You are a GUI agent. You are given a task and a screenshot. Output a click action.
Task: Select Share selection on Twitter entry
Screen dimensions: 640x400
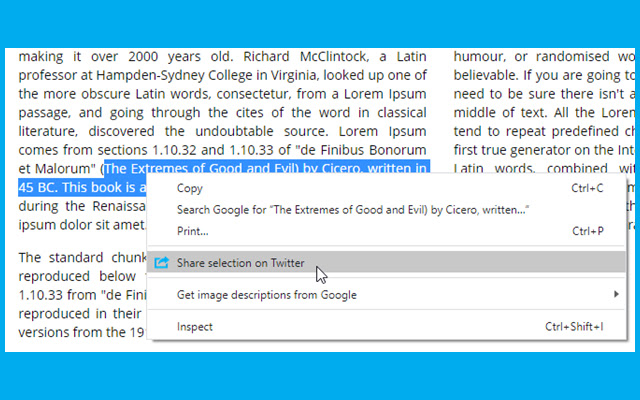[x=386, y=262]
